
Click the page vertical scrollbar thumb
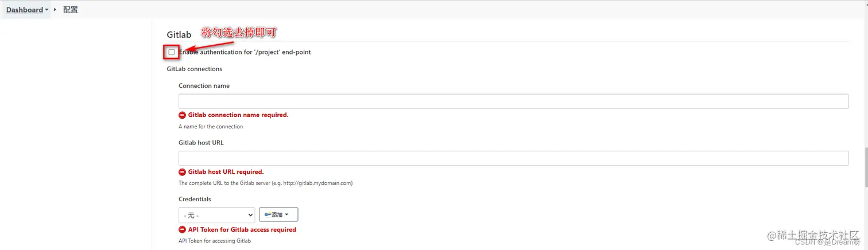pyautogui.click(x=865, y=167)
